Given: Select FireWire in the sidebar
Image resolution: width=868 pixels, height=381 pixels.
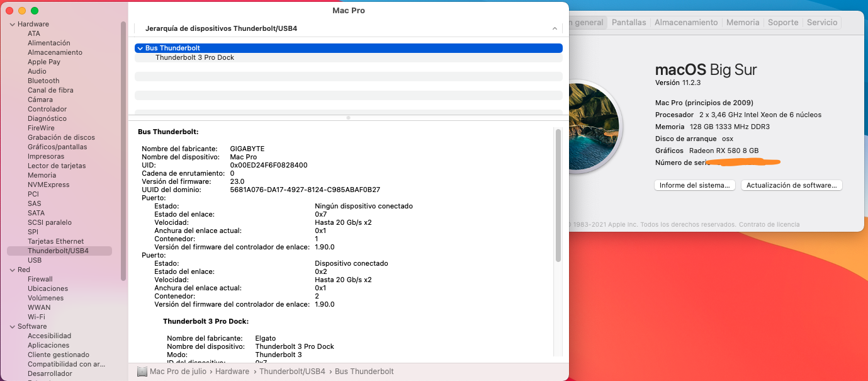Looking at the screenshot, I should pyautogui.click(x=41, y=128).
